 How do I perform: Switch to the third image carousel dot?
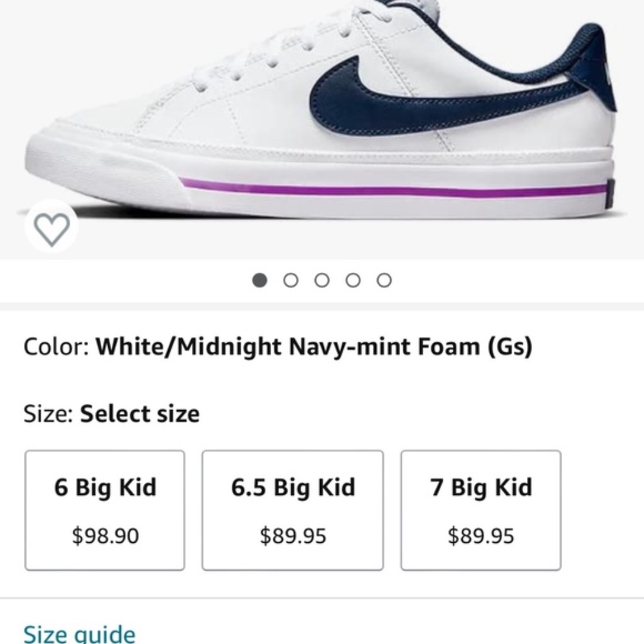pos(322,279)
